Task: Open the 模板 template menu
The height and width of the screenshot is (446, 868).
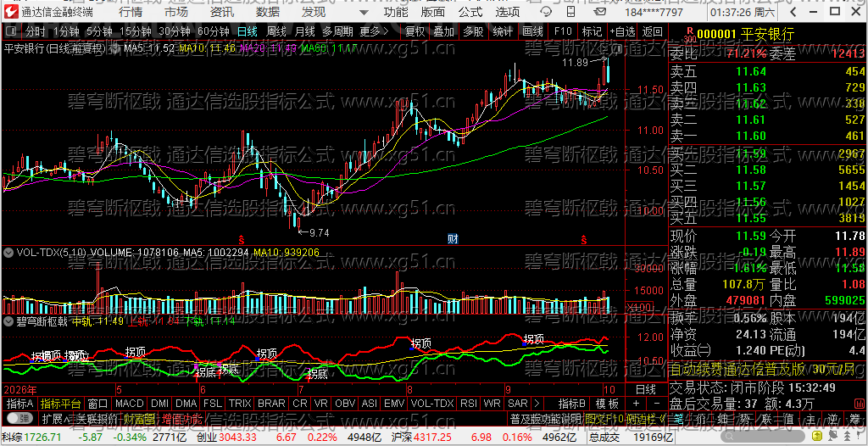Action: pos(609,404)
